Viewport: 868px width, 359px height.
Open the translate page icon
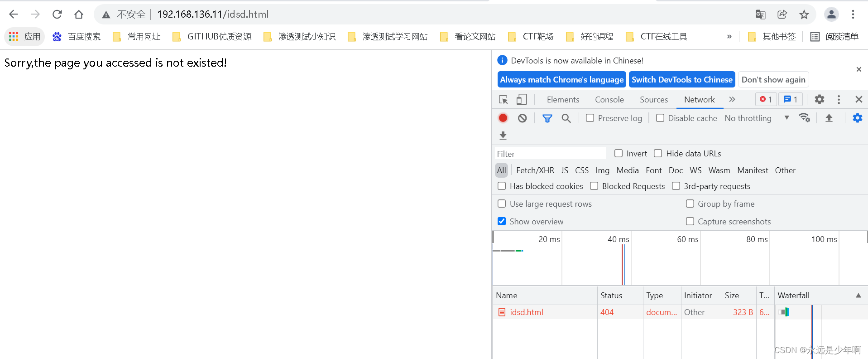761,15
